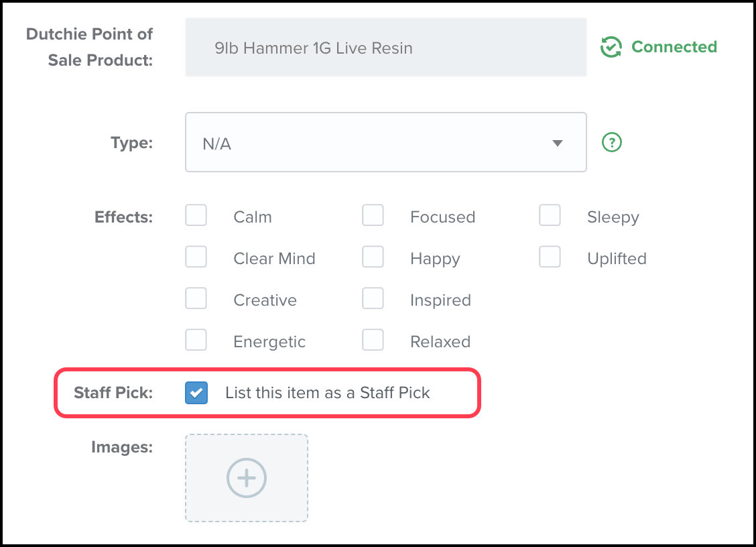This screenshot has width=756, height=547.
Task: Click the green sync Connected icon
Action: point(611,47)
